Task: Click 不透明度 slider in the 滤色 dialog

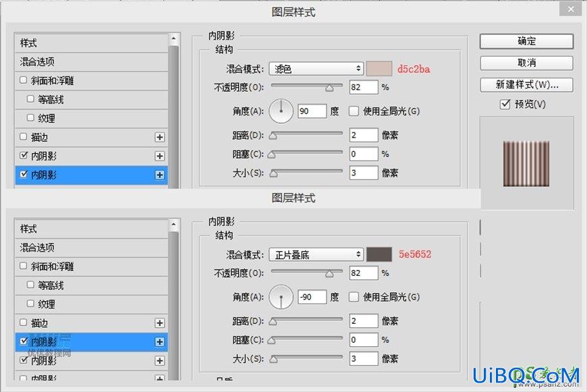Action: click(x=306, y=87)
